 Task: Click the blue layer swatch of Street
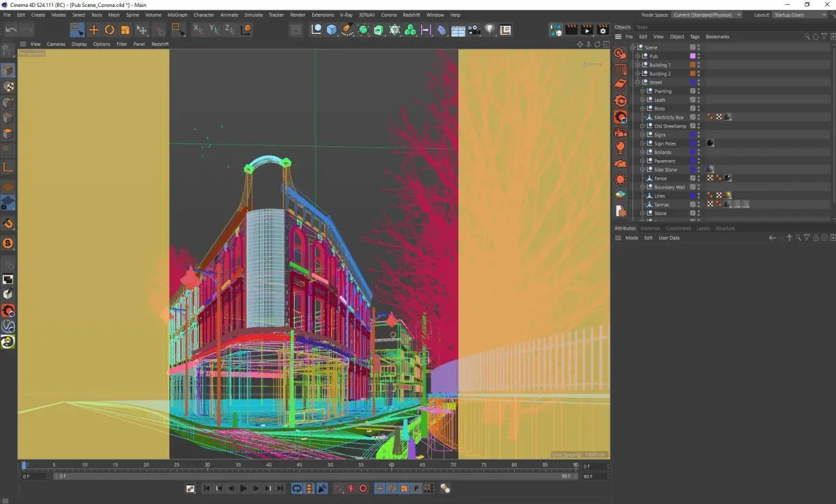692,82
